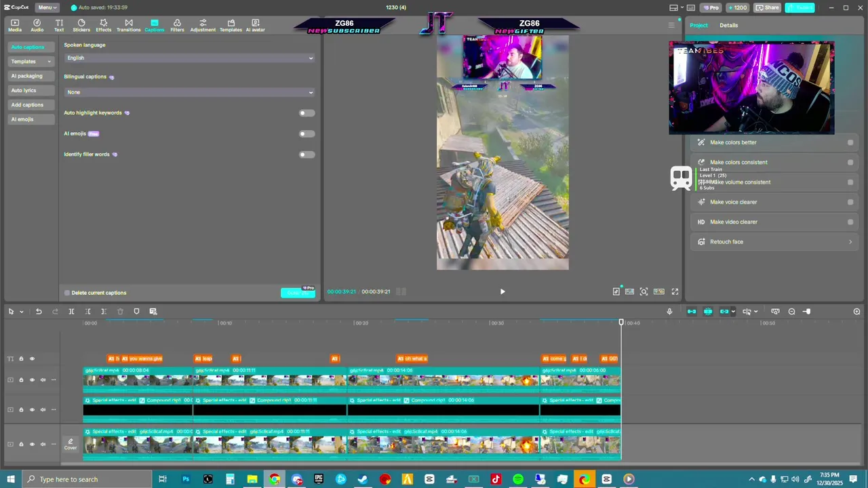Check Delete current captions checkbox
The height and width of the screenshot is (488, 868).
67,293
